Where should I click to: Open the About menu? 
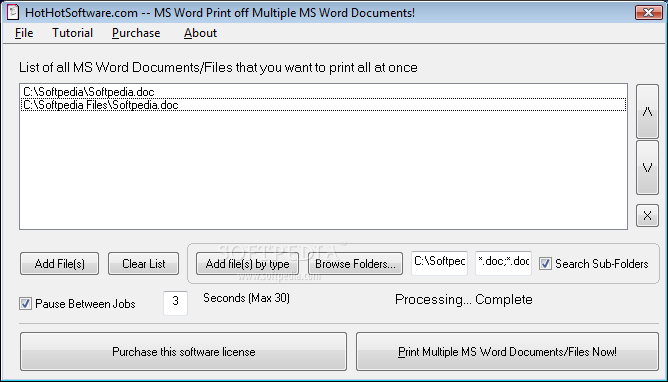coord(200,33)
